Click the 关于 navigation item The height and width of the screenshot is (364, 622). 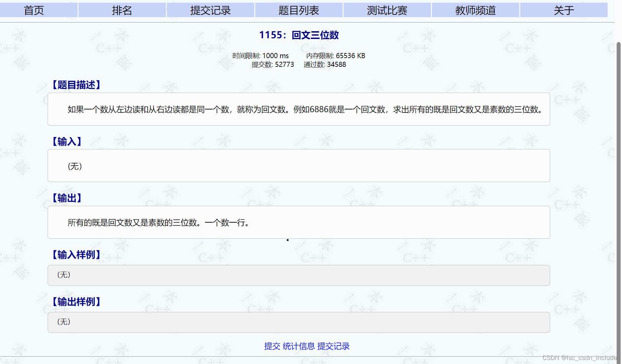point(564,10)
